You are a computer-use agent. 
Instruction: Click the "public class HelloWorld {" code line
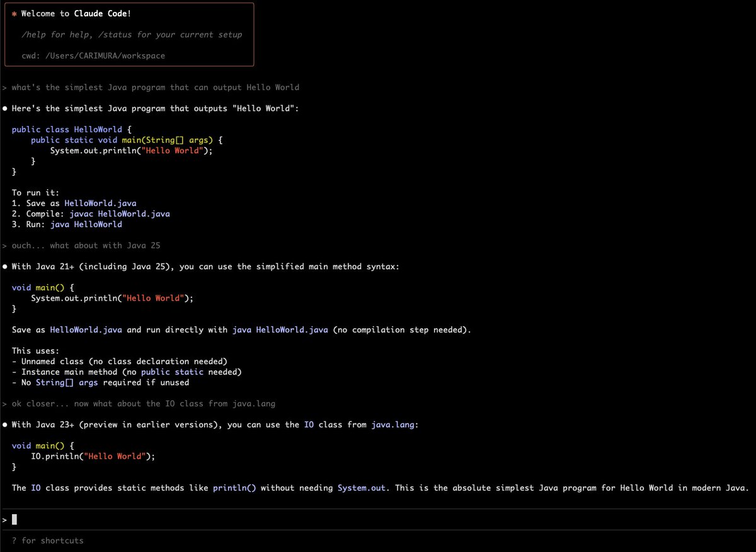72,129
